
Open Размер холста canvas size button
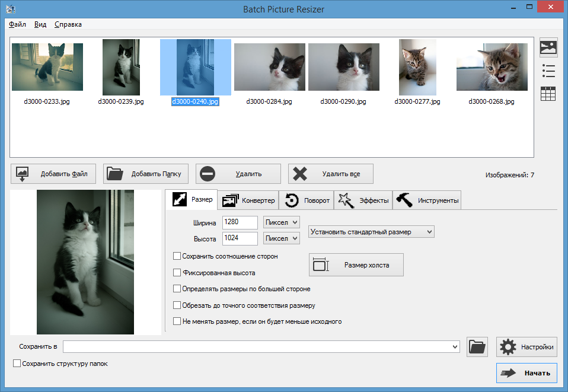coord(356,265)
